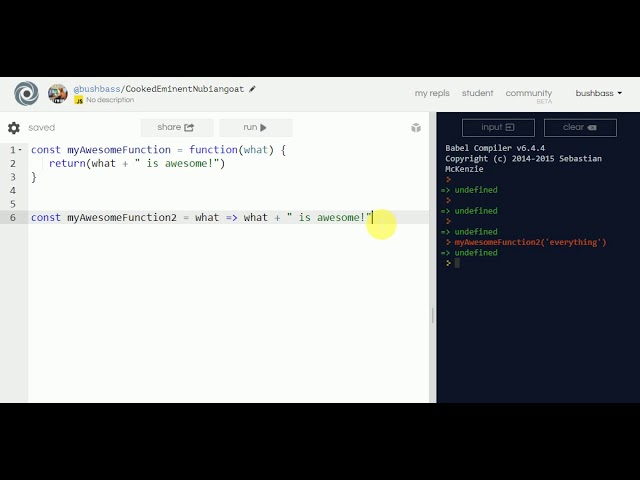The image size is (640, 480).
Task: Click the closing brace on line 3
Action: coord(34,177)
